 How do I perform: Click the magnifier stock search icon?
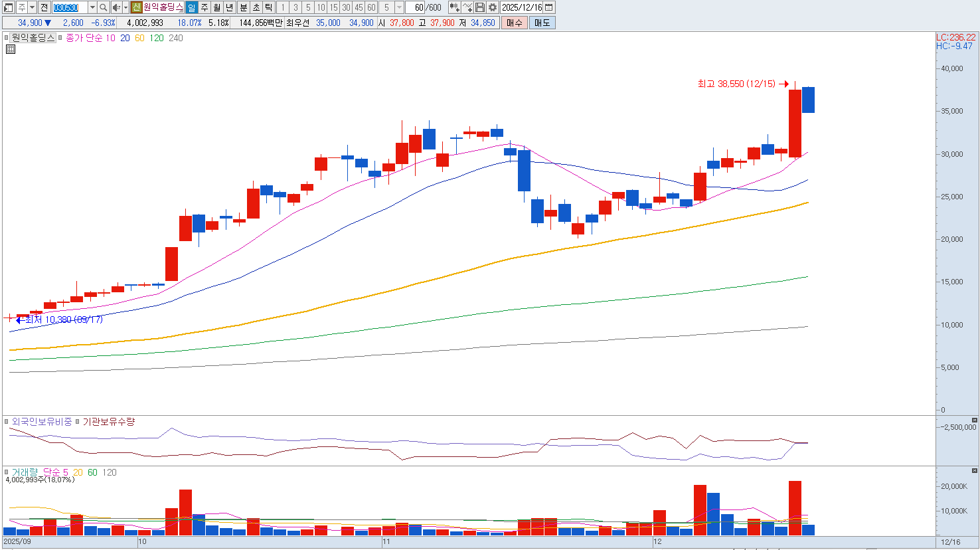(104, 7)
